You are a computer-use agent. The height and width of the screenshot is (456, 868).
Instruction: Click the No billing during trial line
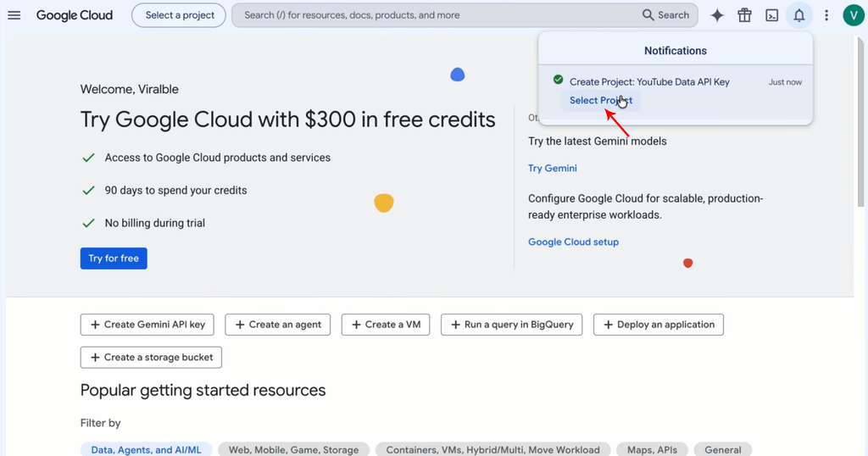pyautogui.click(x=155, y=223)
